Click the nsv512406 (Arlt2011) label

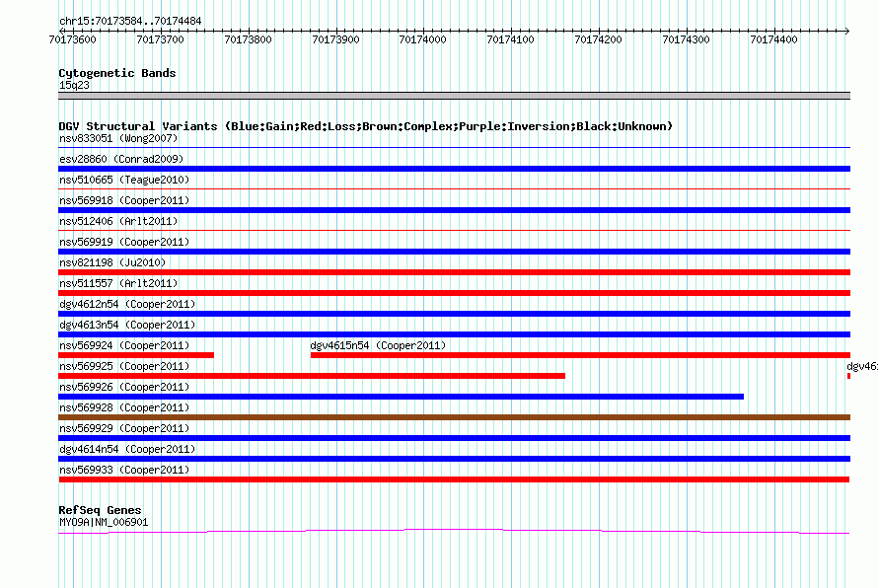(118, 221)
